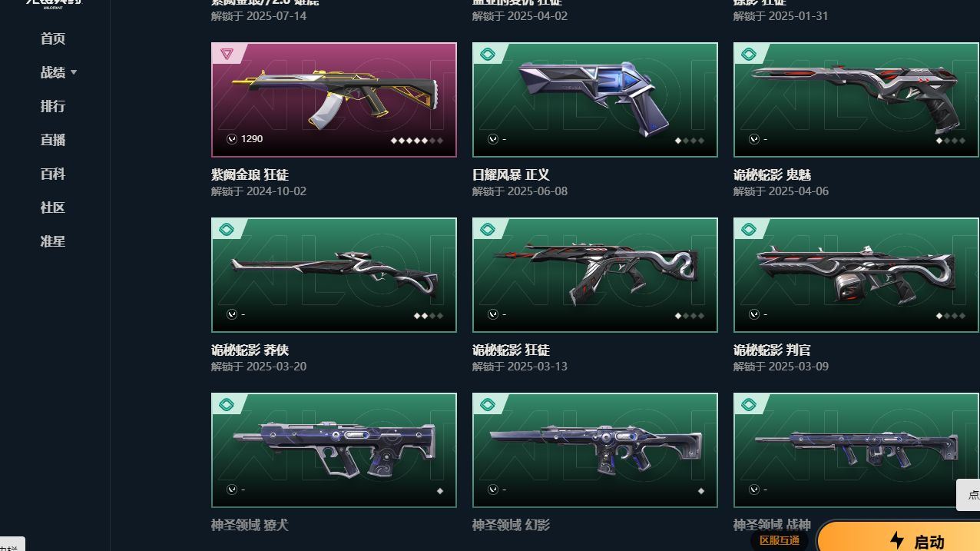This screenshot has height=551, width=980.
Task: Expand the 战绩 dropdown arrow in sidebar
Action: pos(74,72)
